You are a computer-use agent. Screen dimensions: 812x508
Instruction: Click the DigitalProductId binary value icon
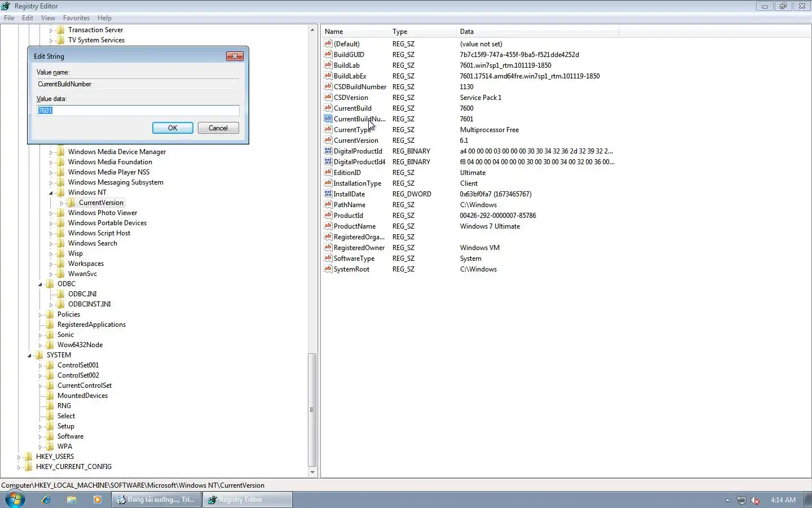328,151
